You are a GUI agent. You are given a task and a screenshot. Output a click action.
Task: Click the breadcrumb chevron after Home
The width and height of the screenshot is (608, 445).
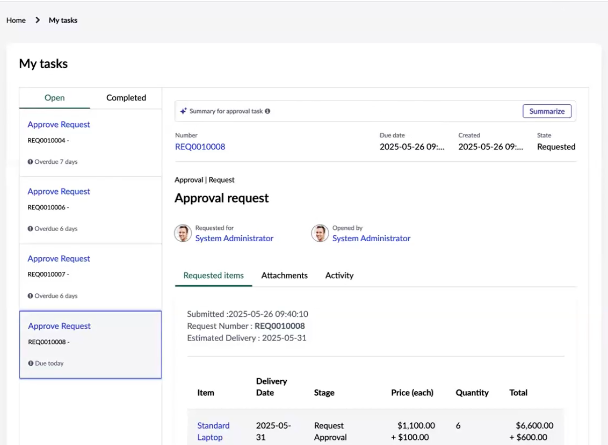click(37, 20)
